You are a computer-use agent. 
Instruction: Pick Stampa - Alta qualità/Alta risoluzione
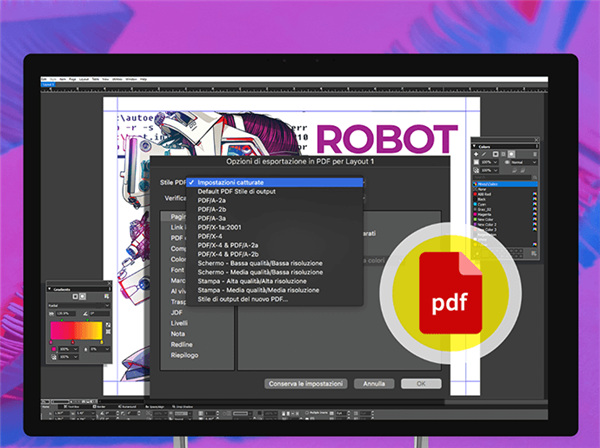pos(259,281)
